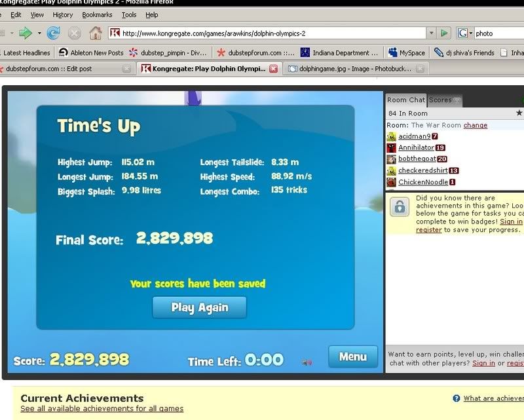Open the Tools menu
524x420 pixels.
(x=128, y=14)
